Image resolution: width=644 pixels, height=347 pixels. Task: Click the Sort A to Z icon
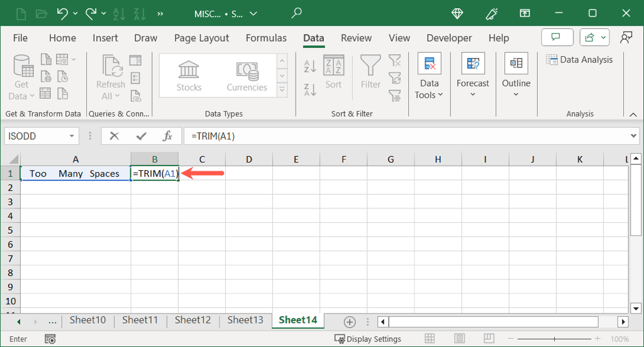[310, 66]
